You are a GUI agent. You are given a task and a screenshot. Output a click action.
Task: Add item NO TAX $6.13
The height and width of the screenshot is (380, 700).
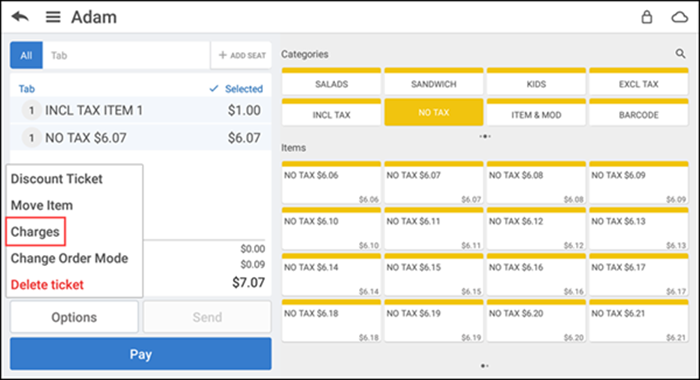click(x=638, y=229)
